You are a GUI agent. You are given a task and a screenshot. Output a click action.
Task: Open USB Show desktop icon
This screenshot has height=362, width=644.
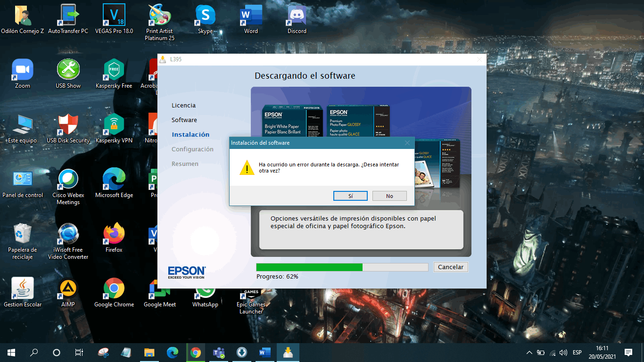[68, 74]
